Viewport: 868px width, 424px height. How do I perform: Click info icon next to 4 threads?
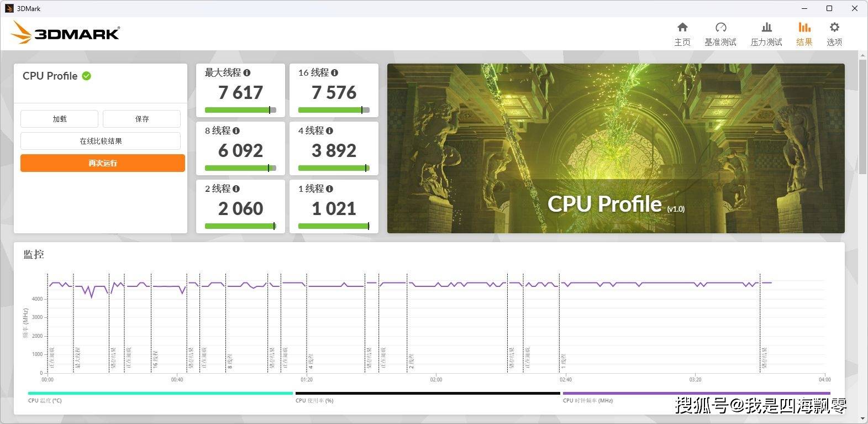(330, 130)
